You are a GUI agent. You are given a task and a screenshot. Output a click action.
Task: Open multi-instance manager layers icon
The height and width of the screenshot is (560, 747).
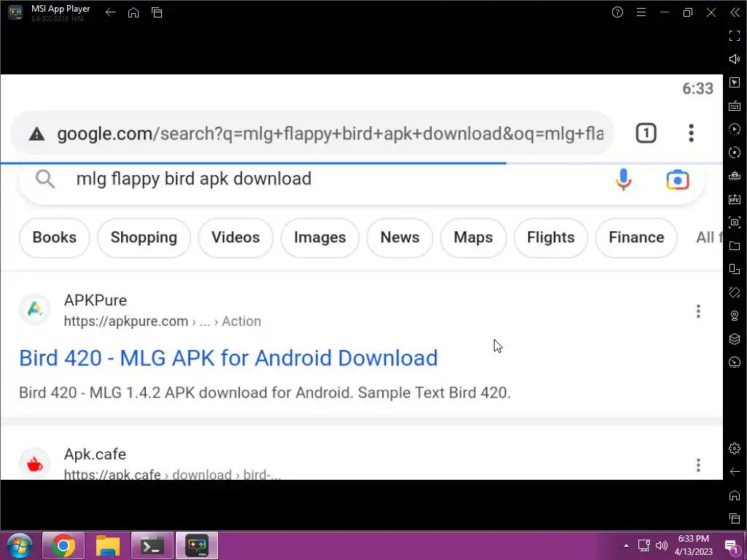pos(734,339)
